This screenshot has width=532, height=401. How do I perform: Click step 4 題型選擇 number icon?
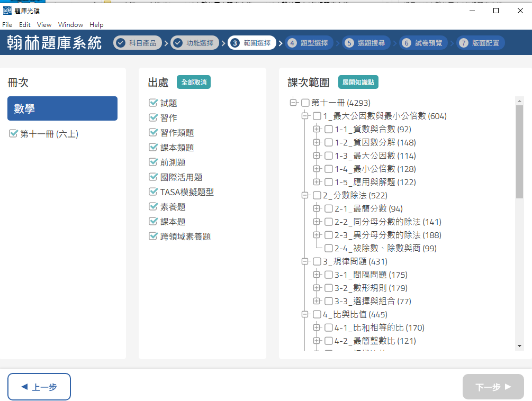tap(292, 43)
